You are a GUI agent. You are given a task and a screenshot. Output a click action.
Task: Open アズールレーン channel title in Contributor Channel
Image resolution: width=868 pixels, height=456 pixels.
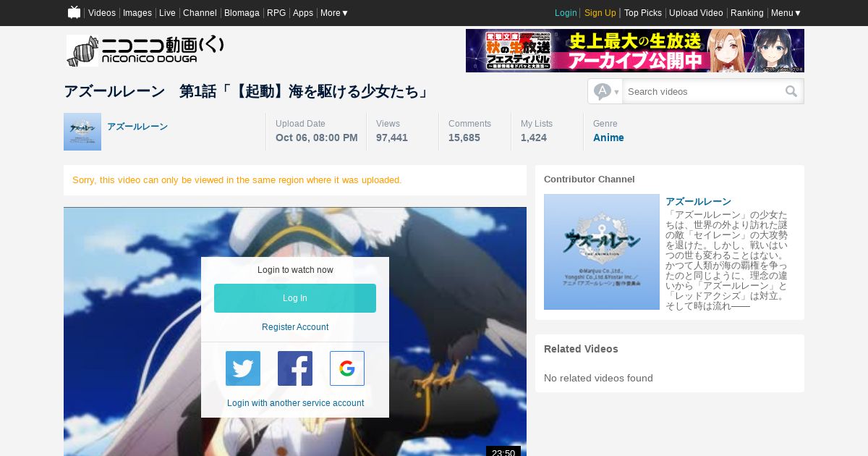(698, 202)
